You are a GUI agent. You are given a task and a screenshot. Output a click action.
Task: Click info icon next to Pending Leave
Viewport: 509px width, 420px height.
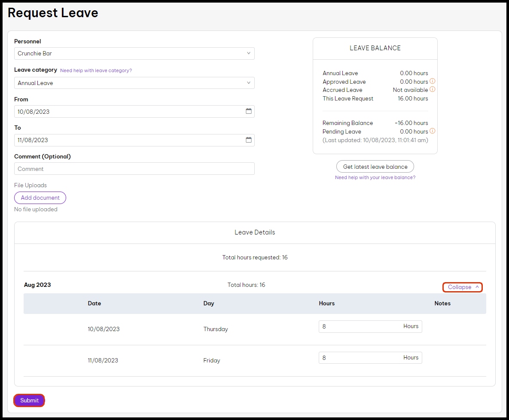point(433,131)
